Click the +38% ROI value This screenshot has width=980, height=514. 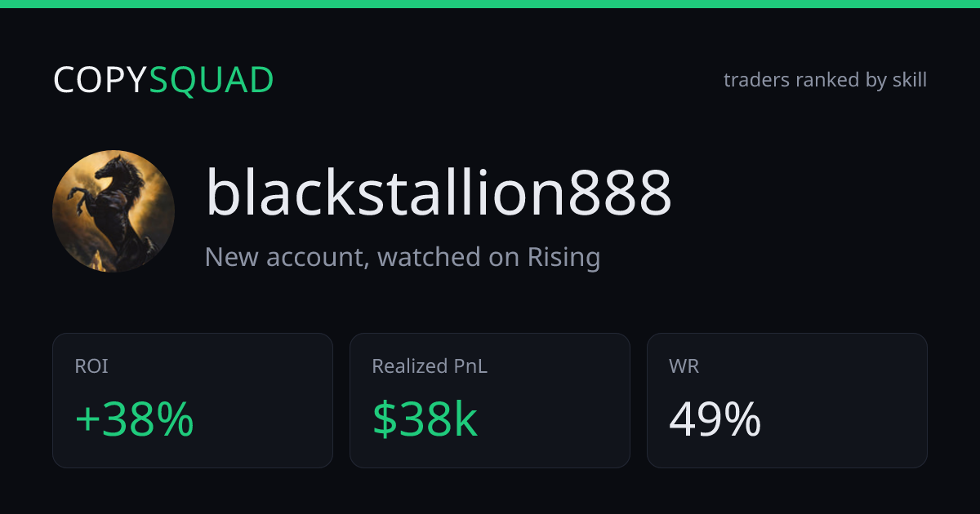(x=134, y=420)
